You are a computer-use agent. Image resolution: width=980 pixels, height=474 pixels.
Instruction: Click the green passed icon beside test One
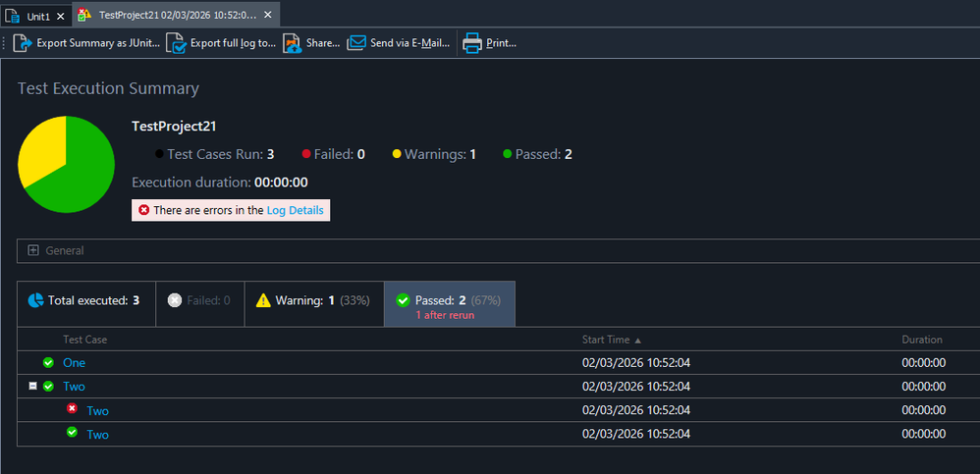click(48, 362)
